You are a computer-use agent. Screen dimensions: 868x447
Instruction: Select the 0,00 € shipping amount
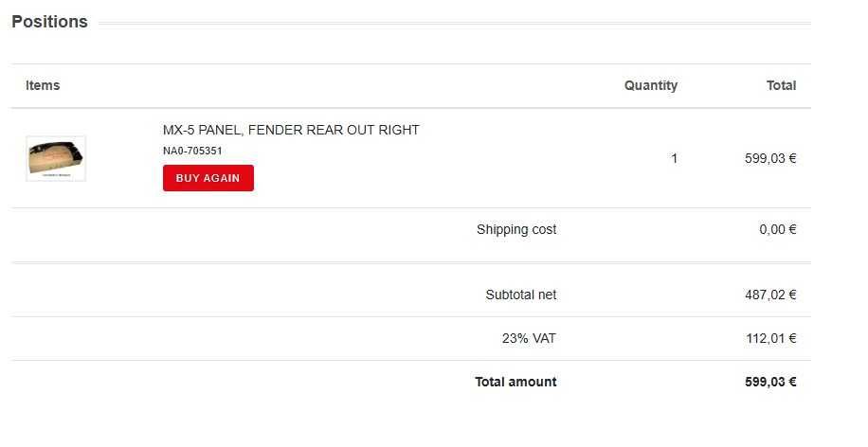pos(777,229)
